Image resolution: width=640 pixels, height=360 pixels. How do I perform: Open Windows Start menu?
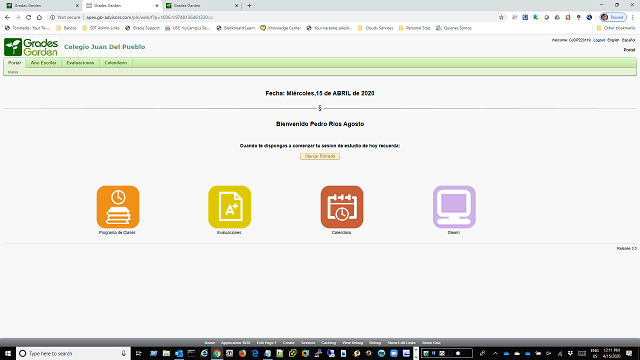8,353
